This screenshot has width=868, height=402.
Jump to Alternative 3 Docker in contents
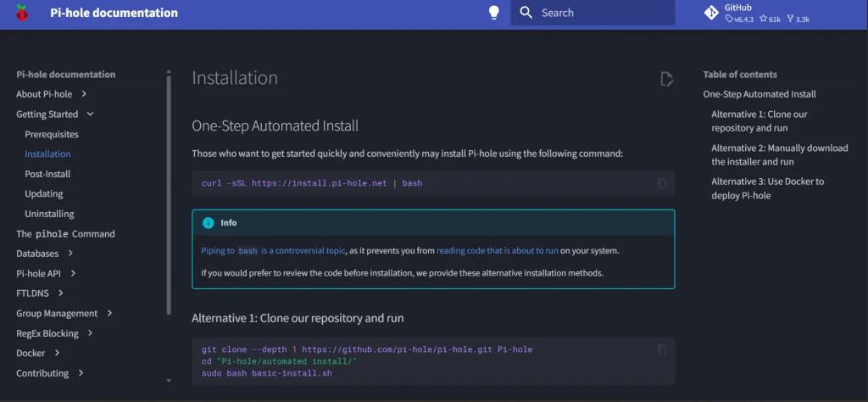tap(768, 188)
